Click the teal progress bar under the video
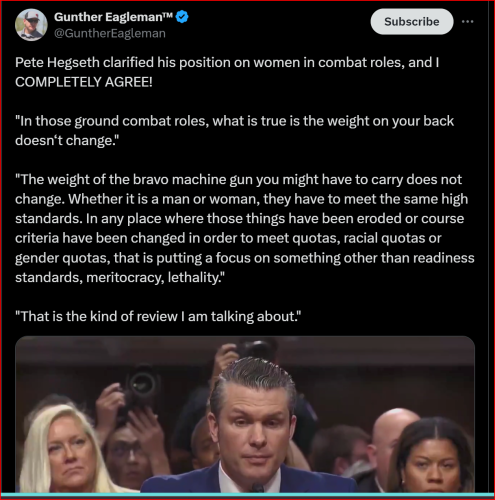 247,495
